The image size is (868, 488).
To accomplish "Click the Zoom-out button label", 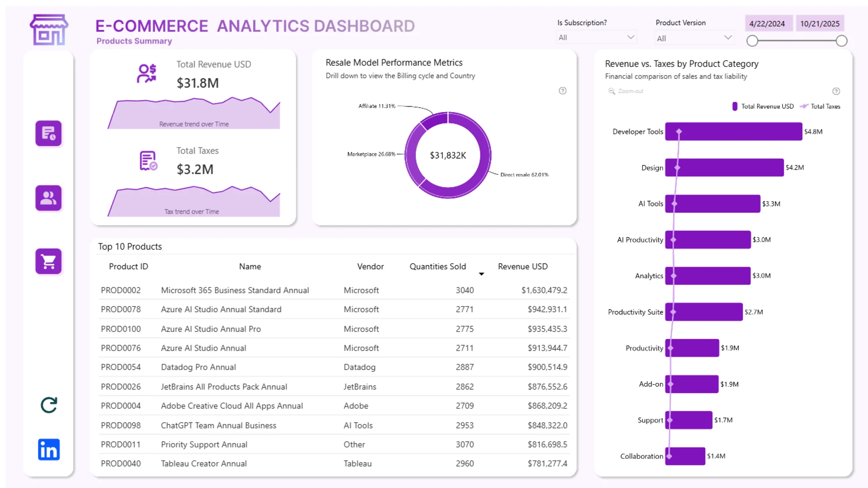I will [x=630, y=91].
